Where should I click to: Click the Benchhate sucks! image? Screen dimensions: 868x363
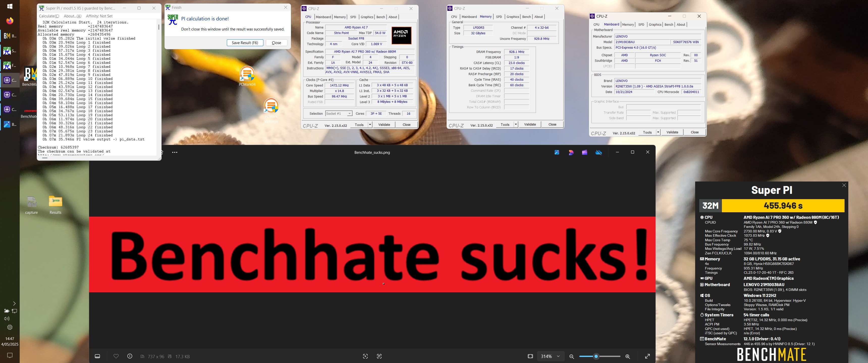[x=372, y=254]
